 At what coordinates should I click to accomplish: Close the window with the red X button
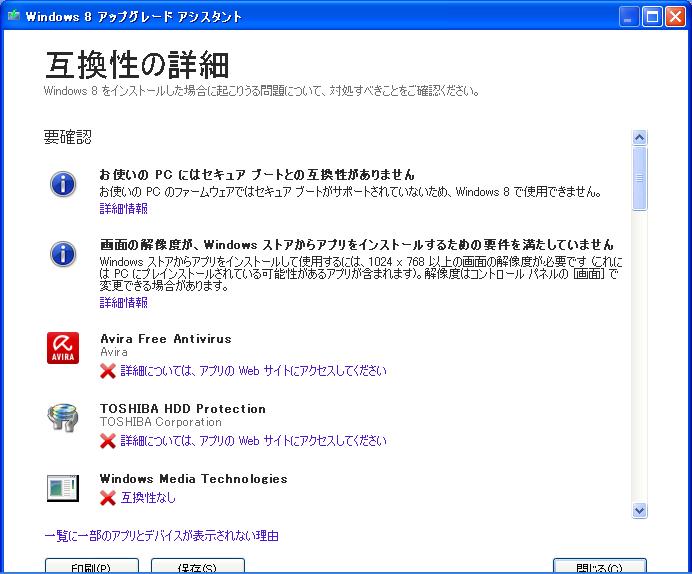tap(675, 17)
